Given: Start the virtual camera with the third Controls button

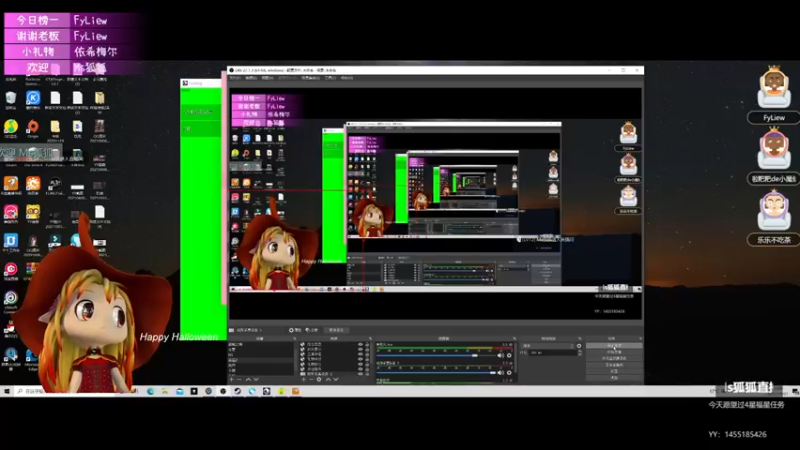Looking at the screenshot, I should click(614, 359).
